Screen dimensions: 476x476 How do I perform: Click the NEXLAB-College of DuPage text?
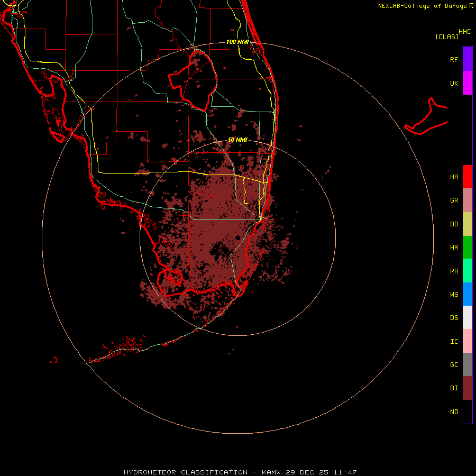[x=422, y=6]
